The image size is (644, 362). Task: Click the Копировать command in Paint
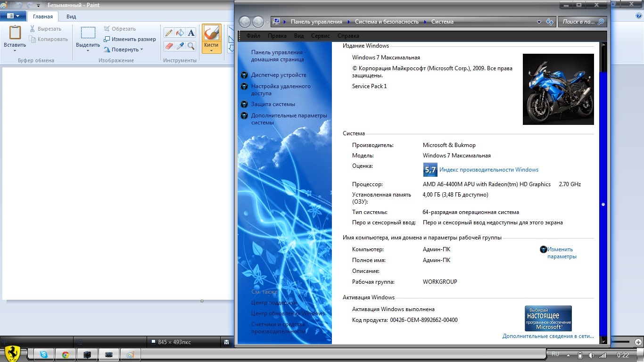pos(49,39)
